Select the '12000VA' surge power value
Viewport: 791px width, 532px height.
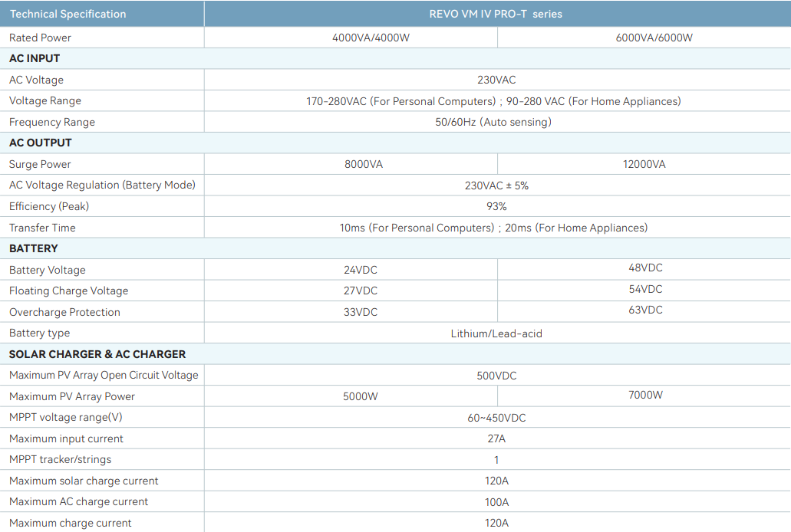[x=644, y=164]
